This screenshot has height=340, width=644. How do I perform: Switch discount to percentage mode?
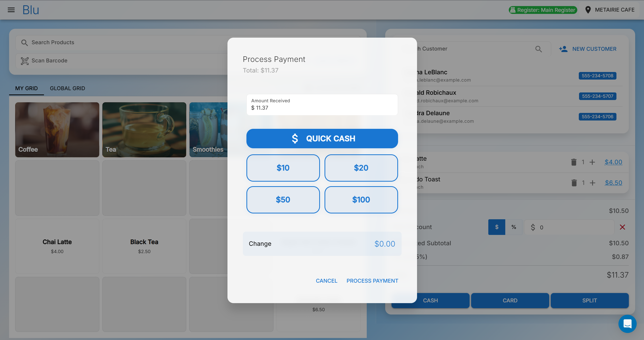coord(514,227)
